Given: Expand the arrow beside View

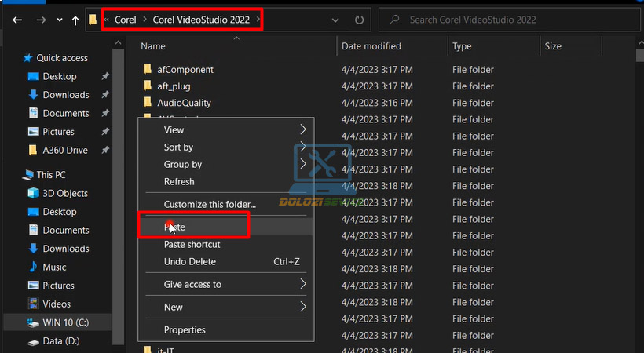Looking at the screenshot, I should coord(303,129).
